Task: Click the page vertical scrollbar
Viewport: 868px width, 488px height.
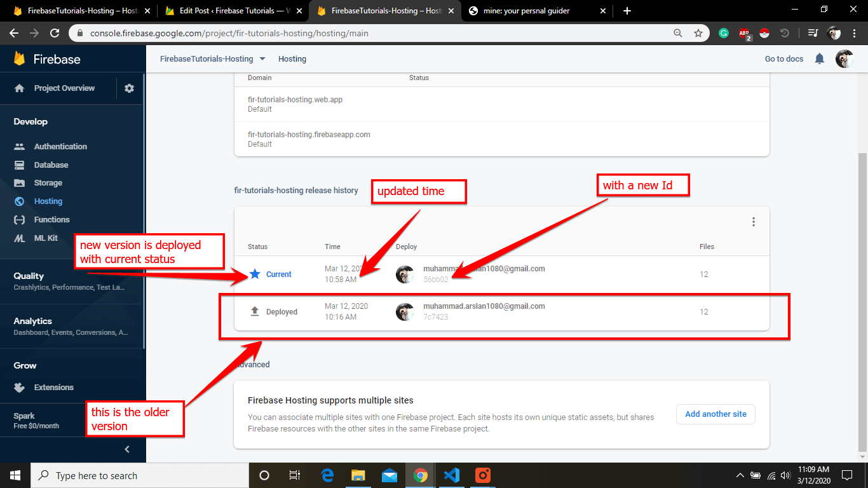Action: (x=862, y=302)
